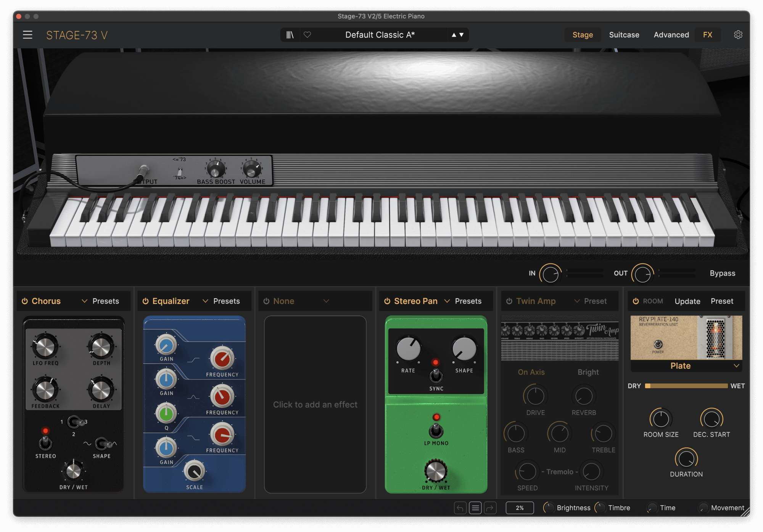Image resolution: width=763 pixels, height=532 pixels.
Task: Open the preset library browser icon
Action: coord(290,35)
